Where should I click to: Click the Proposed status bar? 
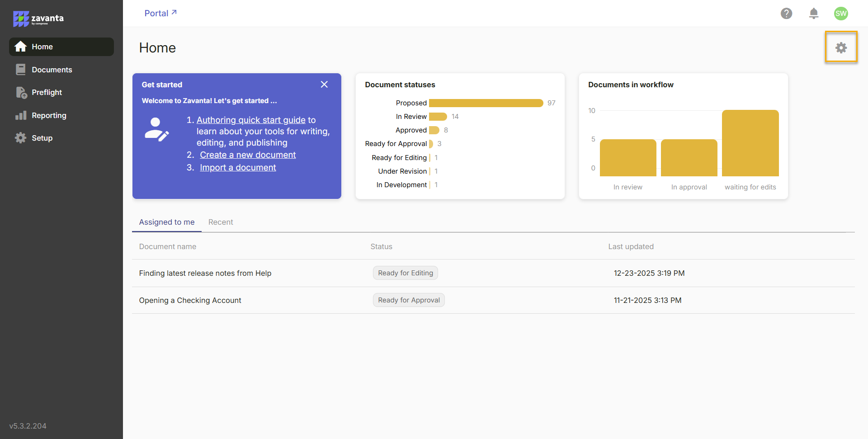(x=486, y=103)
